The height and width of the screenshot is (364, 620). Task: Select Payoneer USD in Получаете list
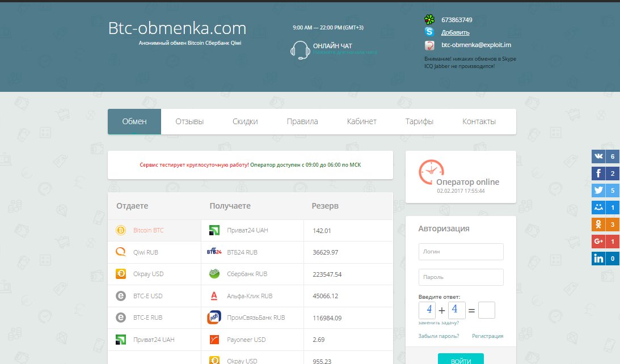(252, 340)
